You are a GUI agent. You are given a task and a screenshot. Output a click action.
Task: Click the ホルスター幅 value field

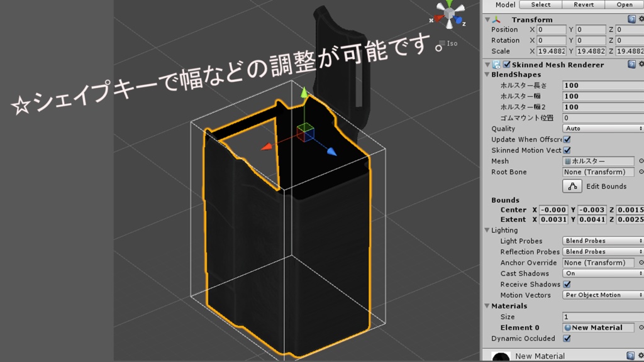click(601, 96)
